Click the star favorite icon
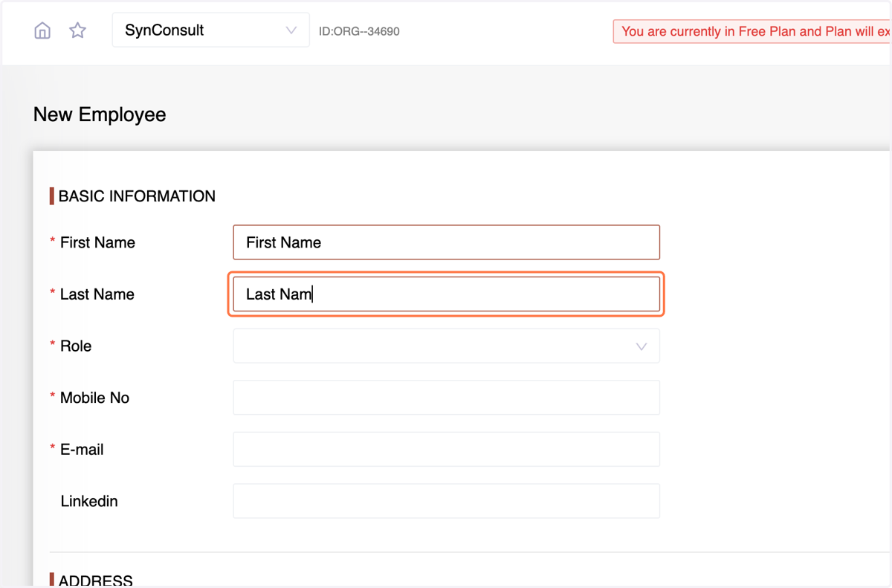Screen dimensions: 892x588 coord(77,30)
